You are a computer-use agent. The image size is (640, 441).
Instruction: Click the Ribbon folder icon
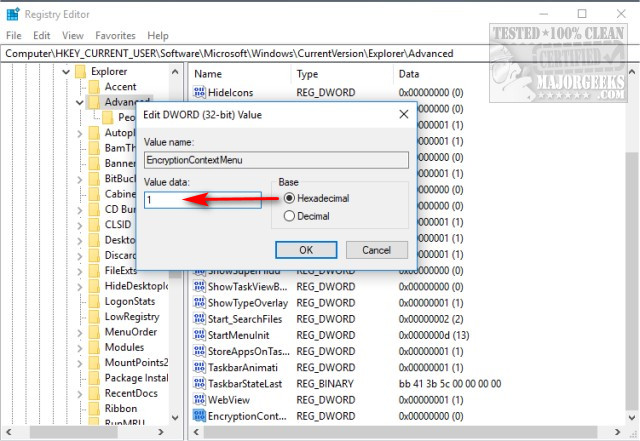pos(94,408)
